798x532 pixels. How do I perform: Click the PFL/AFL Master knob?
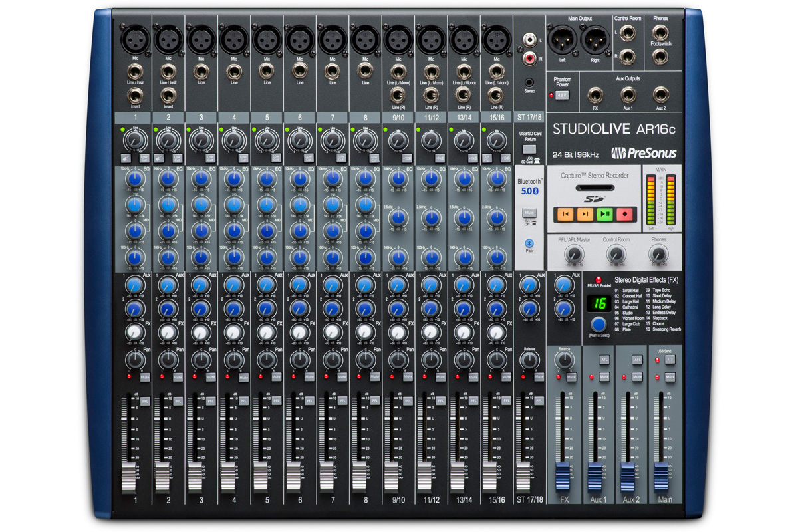[574, 253]
